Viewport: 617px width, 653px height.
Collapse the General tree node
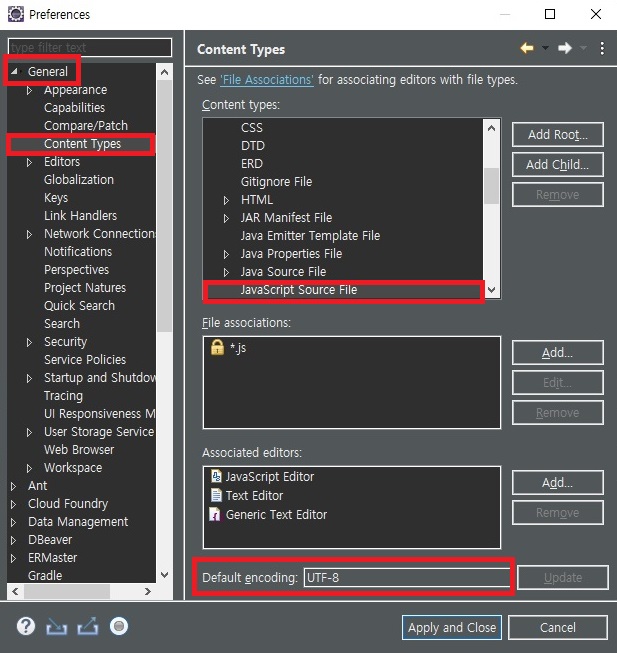tap(14, 71)
